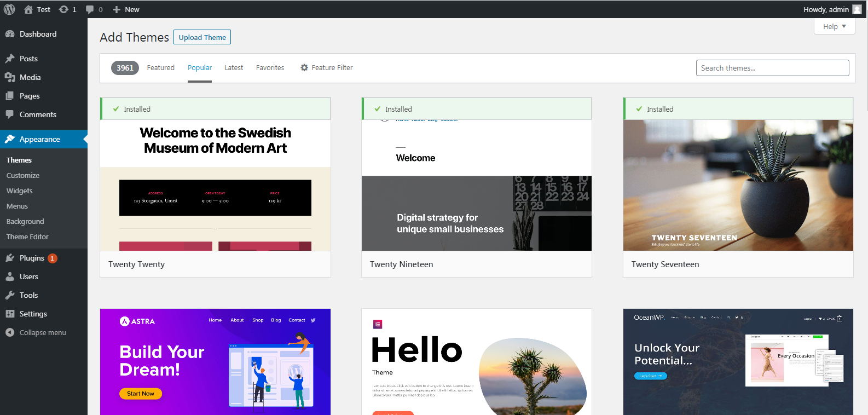The width and height of the screenshot is (868, 415).
Task: Switch to the Featured tab
Action: tap(160, 68)
